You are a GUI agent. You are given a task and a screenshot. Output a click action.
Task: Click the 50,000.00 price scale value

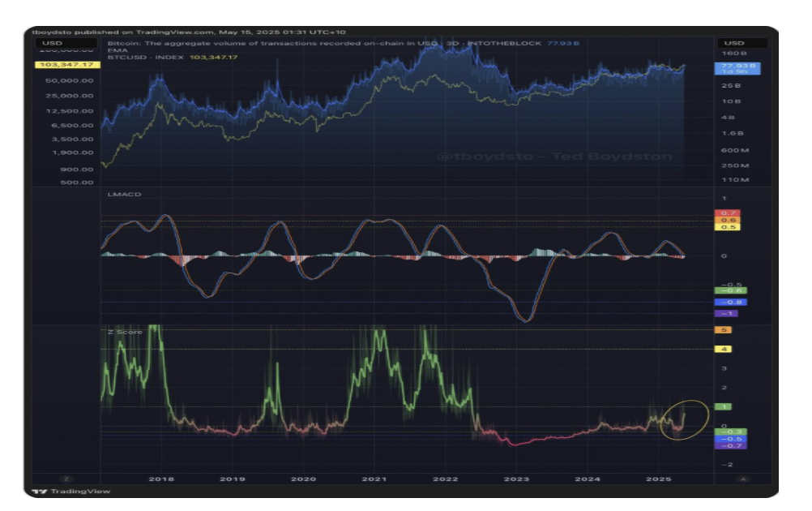[70, 81]
